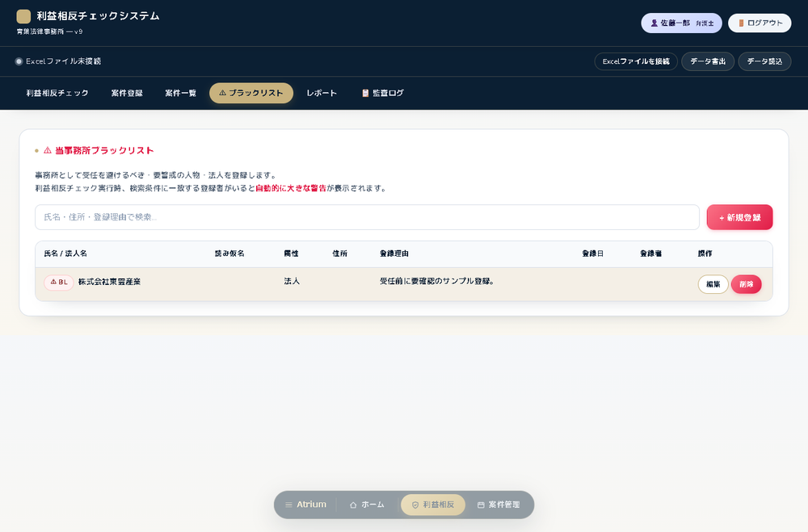This screenshot has height=532, width=808.
Task: Click 利益相反チェックシステム title
Action: pyautogui.click(x=98, y=16)
